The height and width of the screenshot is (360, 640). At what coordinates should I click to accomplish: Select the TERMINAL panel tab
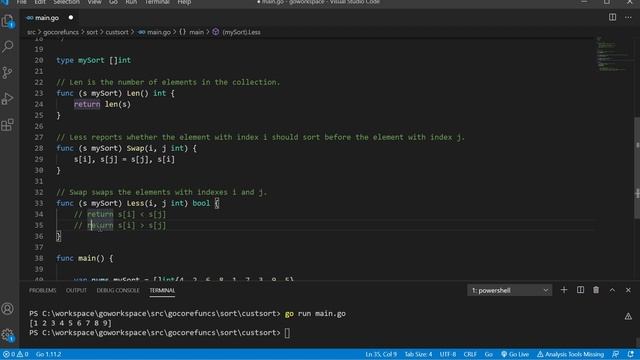pos(162,290)
